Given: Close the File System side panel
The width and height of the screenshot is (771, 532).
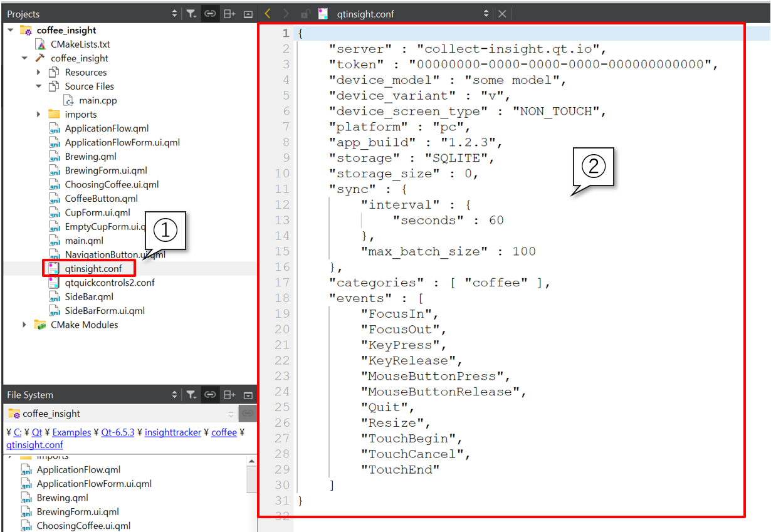Looking at the screenshot, I should click(248, 395).
